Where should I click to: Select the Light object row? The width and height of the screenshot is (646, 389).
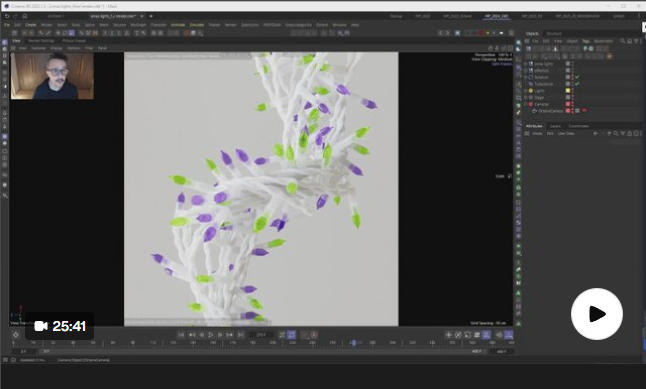539,91
